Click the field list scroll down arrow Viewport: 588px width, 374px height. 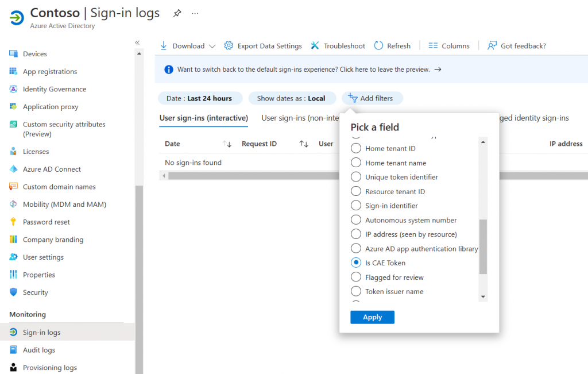click(x=483, y=296)
